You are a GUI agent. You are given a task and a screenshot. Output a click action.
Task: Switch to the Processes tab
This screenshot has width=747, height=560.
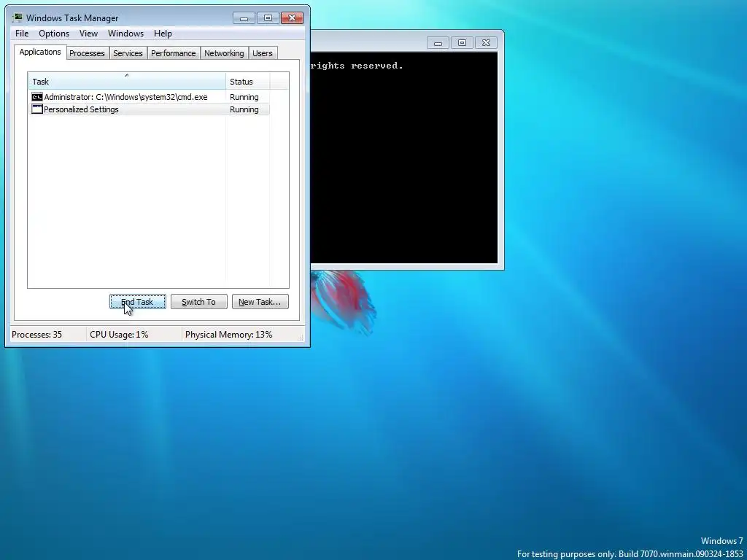click(x=88, y=53)
